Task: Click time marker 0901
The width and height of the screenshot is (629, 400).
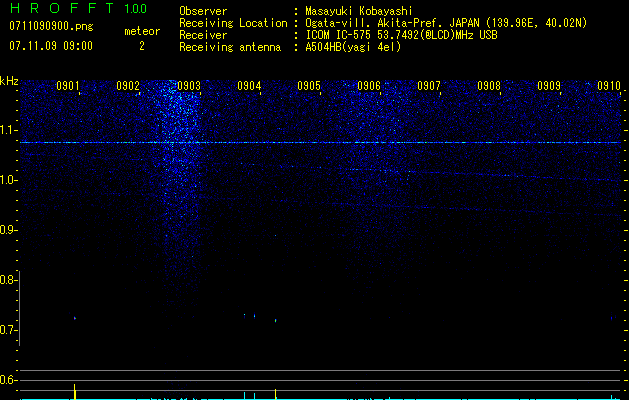Action: coord(67,86)
